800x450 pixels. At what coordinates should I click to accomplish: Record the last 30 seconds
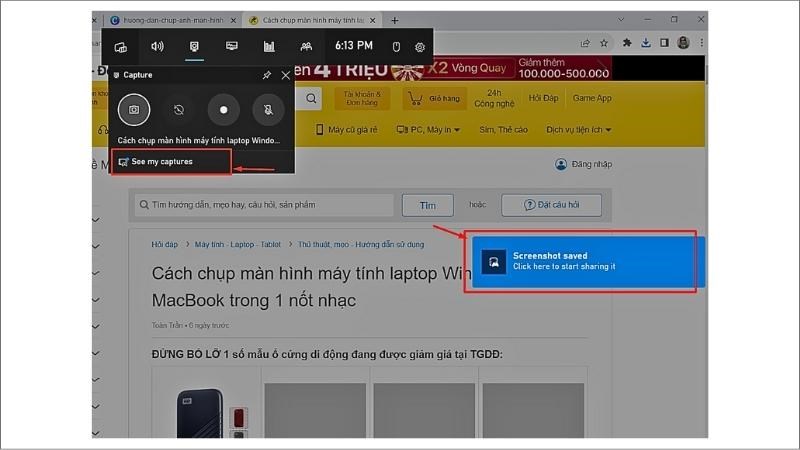179,110
